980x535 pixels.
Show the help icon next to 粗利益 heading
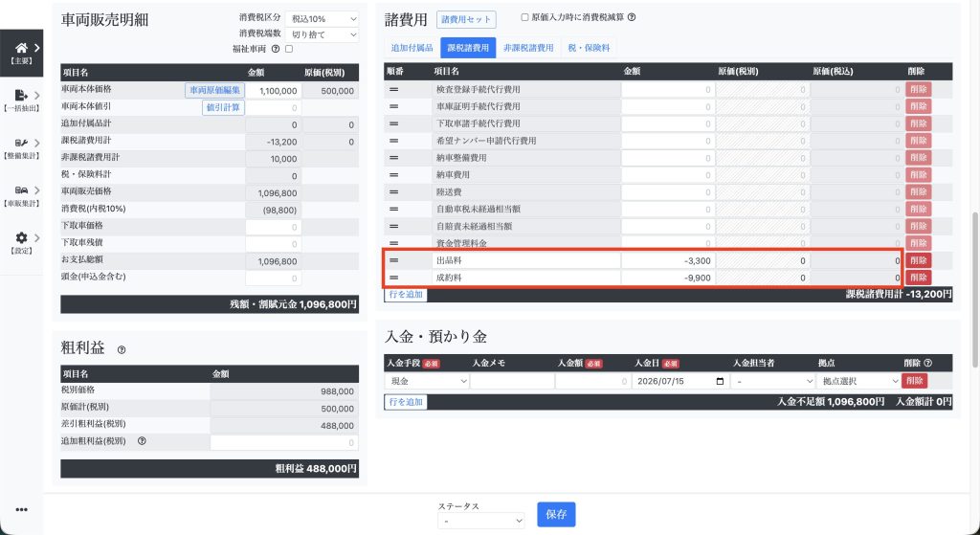coord(122,350)
